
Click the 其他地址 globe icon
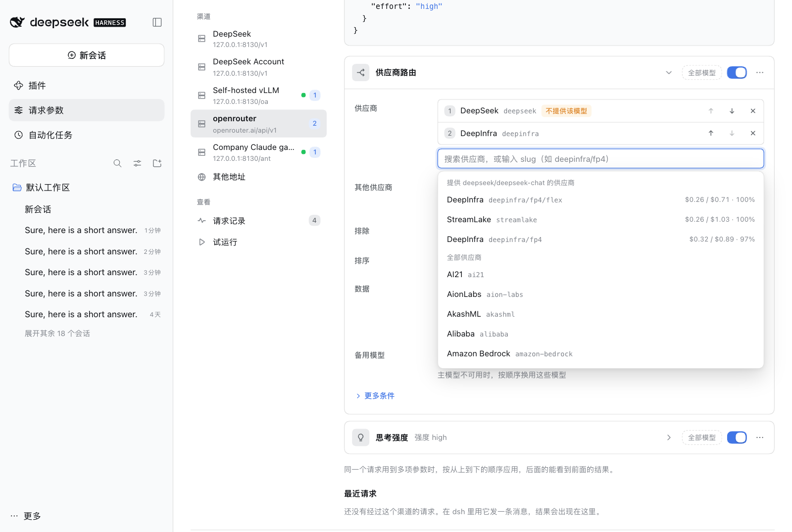click(x=202, y=177)
